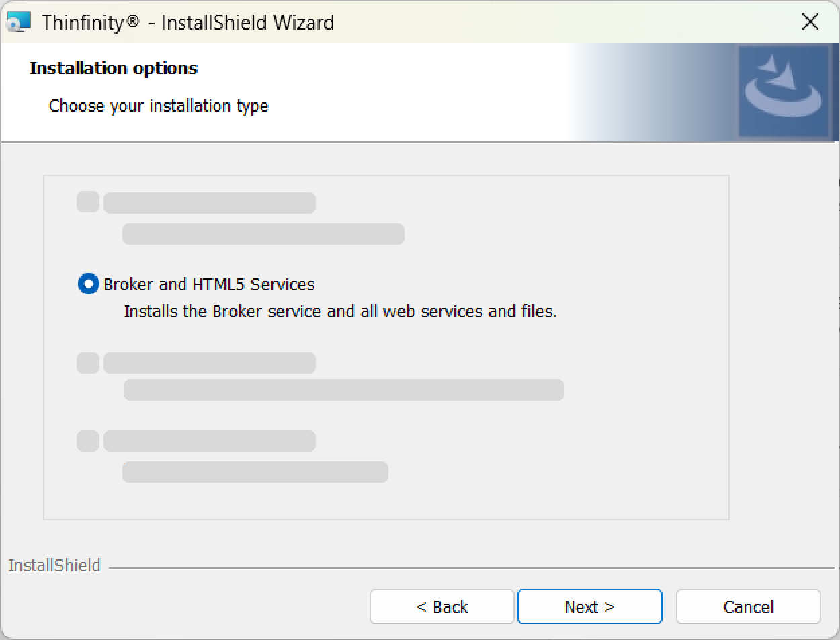Close the InstallShield Wizard window
Image resolution: width=840 pixels, height=640 pixels.
pos(810,22)
